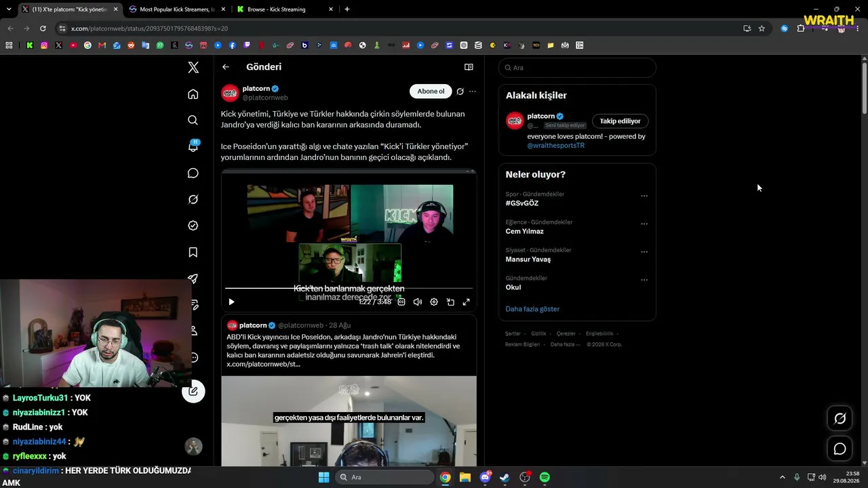The width and height of the screenshot is (868, 488).
Task: Open video settings gear
Action: (434, 302)
